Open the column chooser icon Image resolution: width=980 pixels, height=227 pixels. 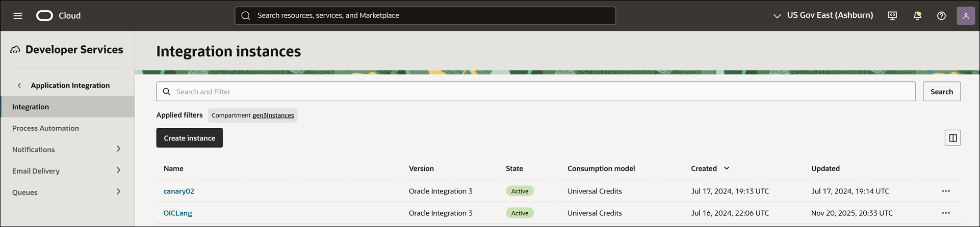click(x=952, y=138)
